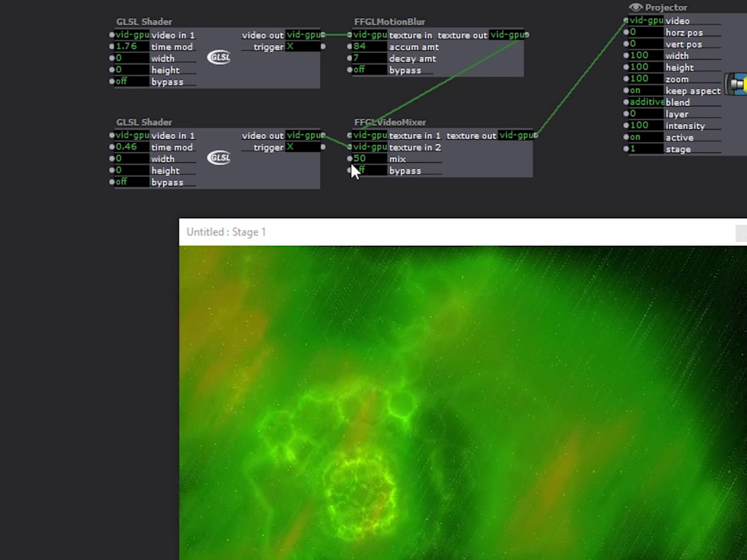The height and width of the screenshot is (560, 747).
Task: Click the projector lamp icon on the Projector actor
Action: click(738, 84)
